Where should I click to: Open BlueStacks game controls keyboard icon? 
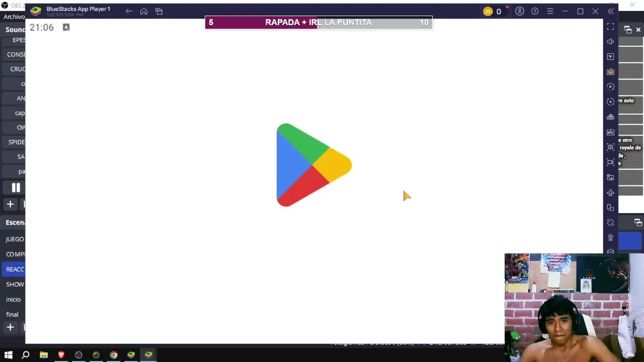(x=611, y=71)
